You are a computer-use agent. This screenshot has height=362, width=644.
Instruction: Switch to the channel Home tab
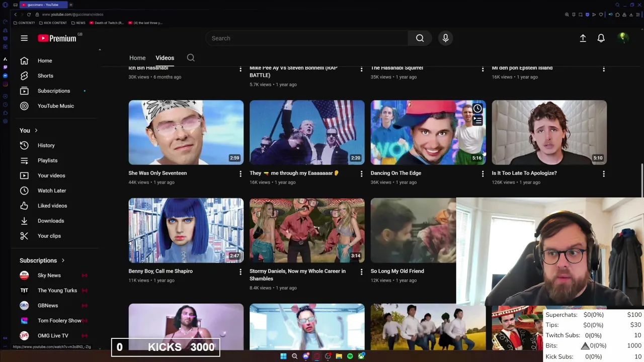pyautogui.click(x=137, y=58)
